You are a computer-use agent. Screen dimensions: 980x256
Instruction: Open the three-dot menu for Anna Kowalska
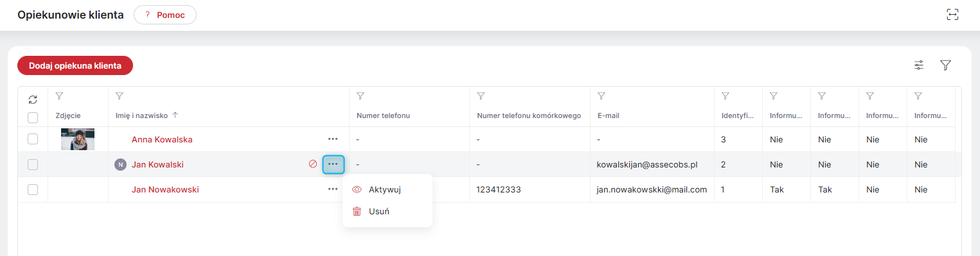click(x=333, y=139)
